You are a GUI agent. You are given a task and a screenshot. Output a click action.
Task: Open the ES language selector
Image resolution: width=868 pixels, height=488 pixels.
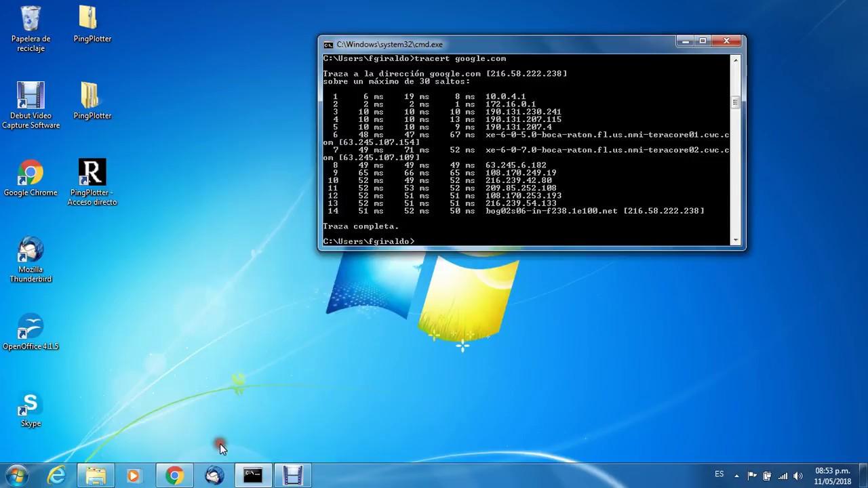tap(719, 475)
